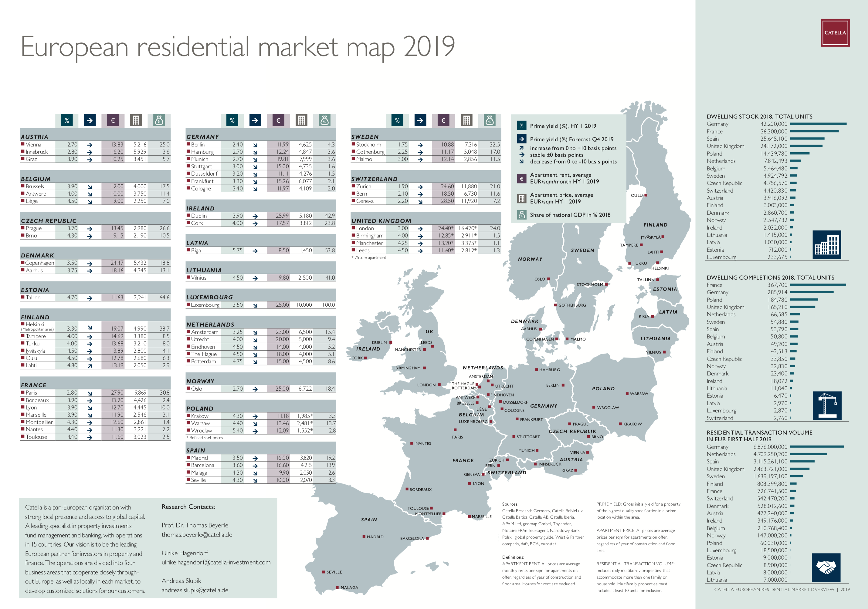The image size is (868, 609).
Task: Click the apartment price building icon in legend
Action: point(521,198)
